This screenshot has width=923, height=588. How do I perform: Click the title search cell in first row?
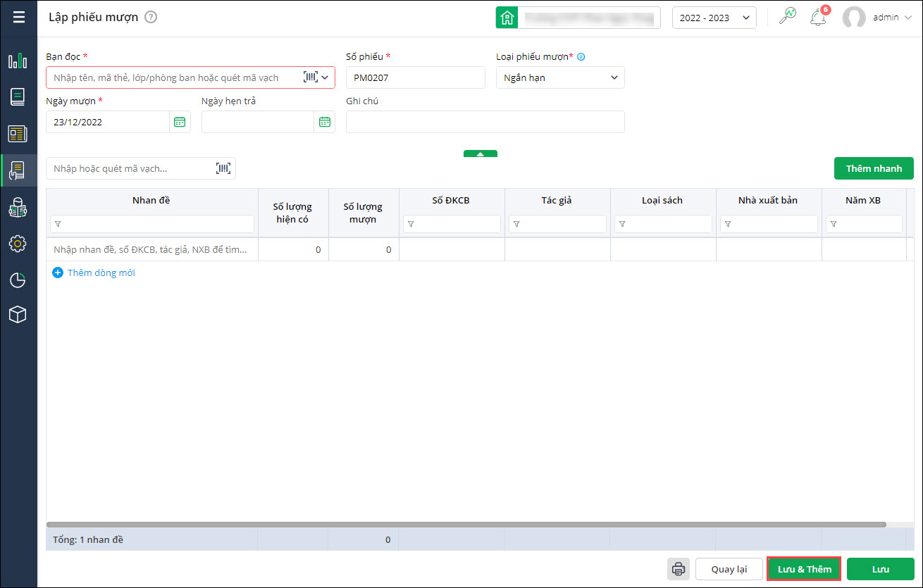click(152, 249)
